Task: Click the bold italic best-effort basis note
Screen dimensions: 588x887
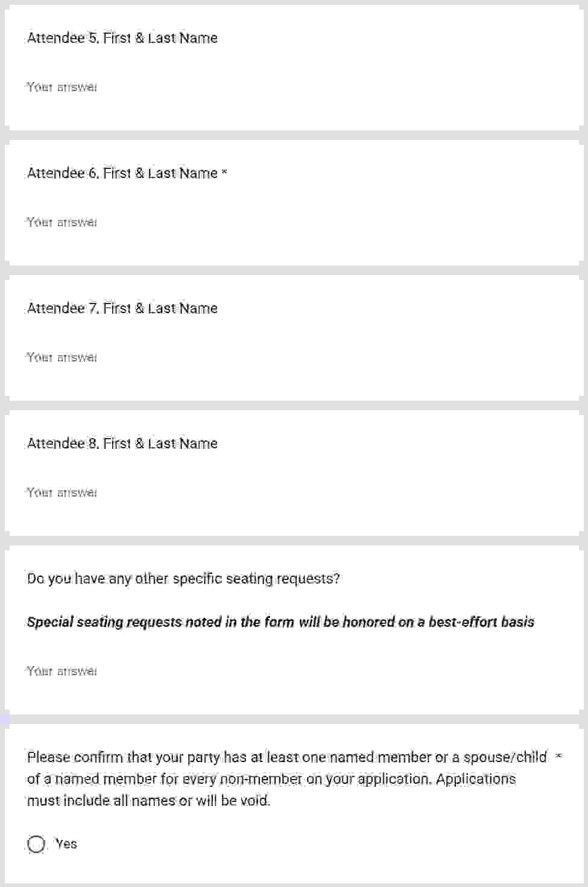Action: tap(280, 622)
